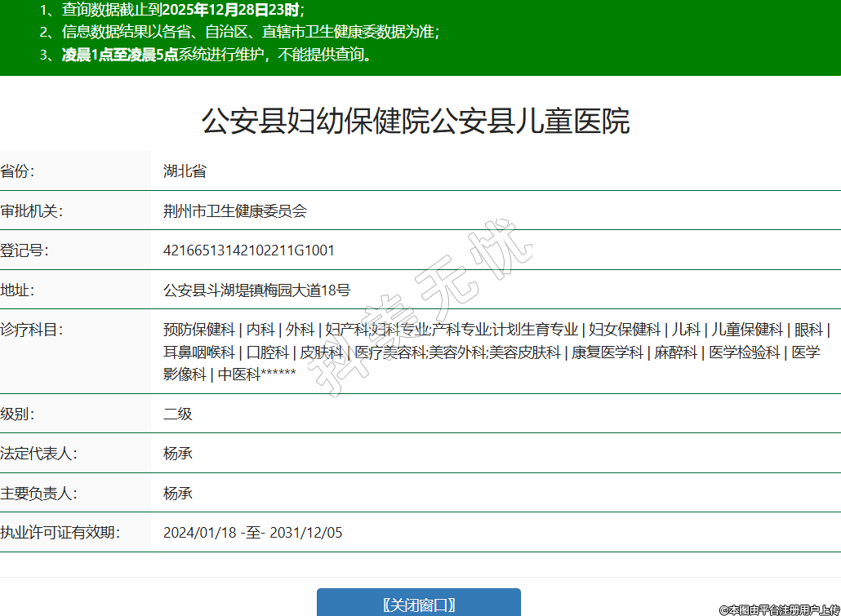
Task: Click the 诊疗科目 row label
Action: click(x=32, y=330)
